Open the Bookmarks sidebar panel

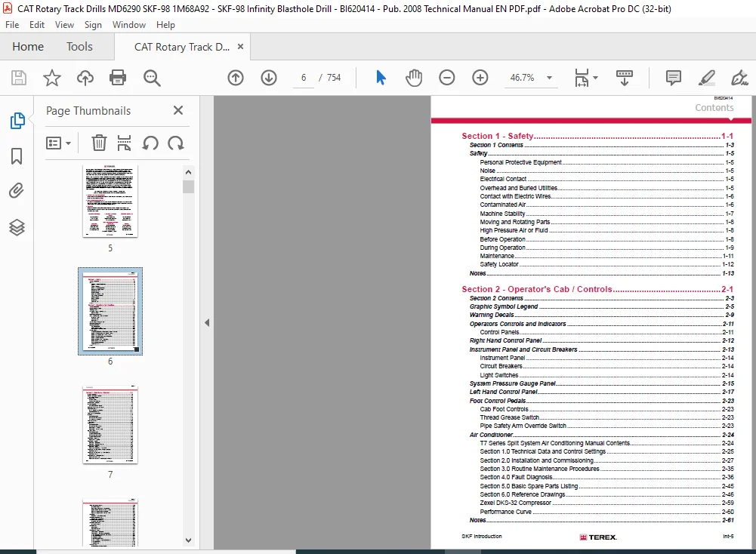coord(17,156)
